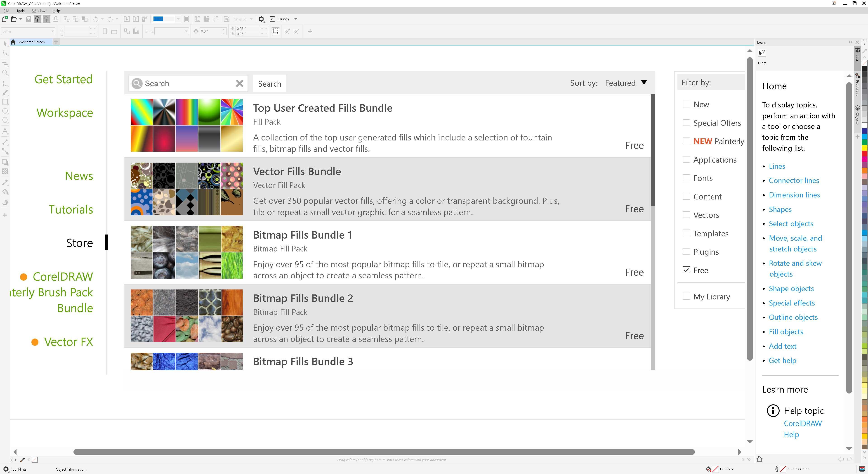Pick the yellow swatch in color palette
This screenshot has width=868, height=474.
click(x=864, y=148)
